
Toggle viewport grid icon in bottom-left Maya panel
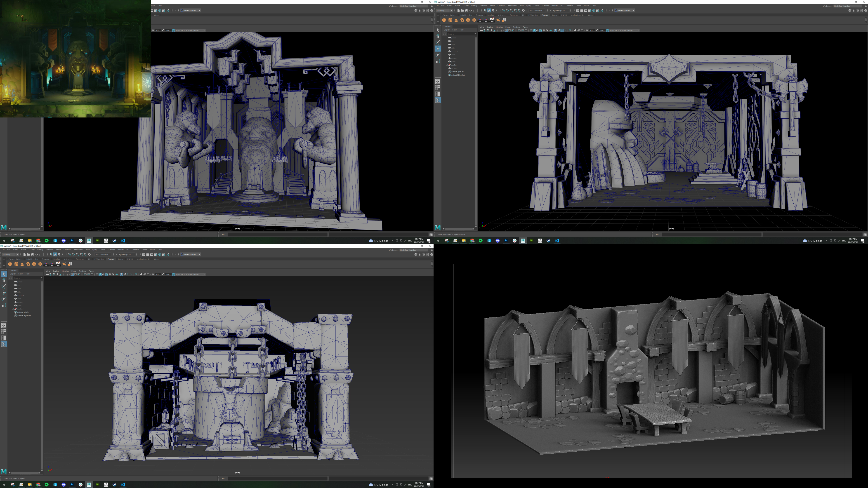coord(72,274)
